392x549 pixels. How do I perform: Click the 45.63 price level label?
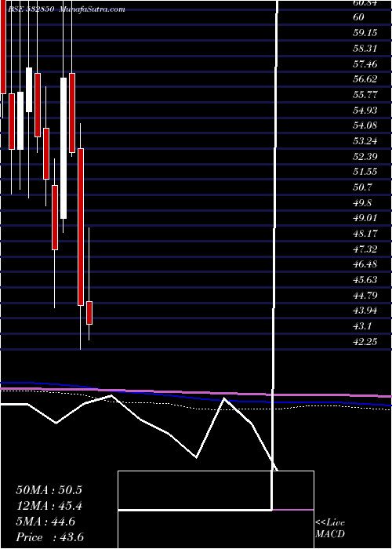(x=365, y=280)
